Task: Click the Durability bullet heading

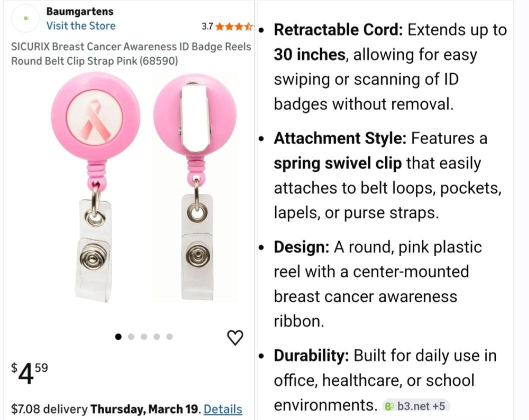Action: pos(311,356)
